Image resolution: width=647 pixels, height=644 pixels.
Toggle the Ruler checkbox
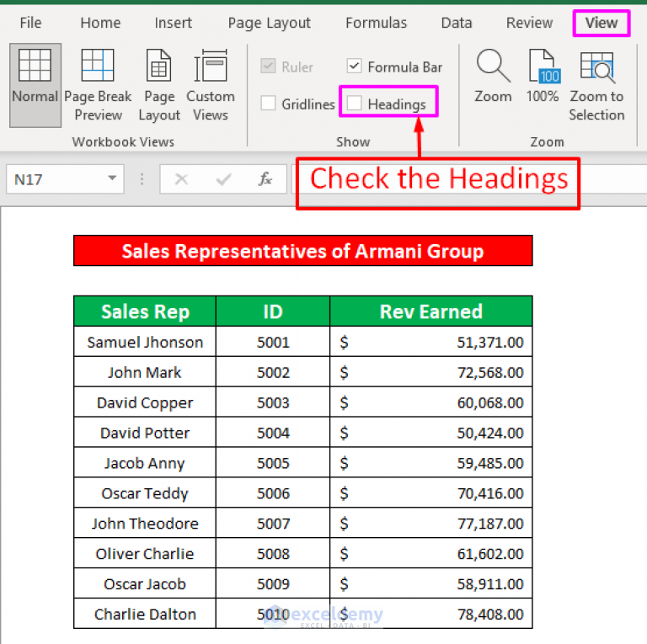tap(268, 66)
